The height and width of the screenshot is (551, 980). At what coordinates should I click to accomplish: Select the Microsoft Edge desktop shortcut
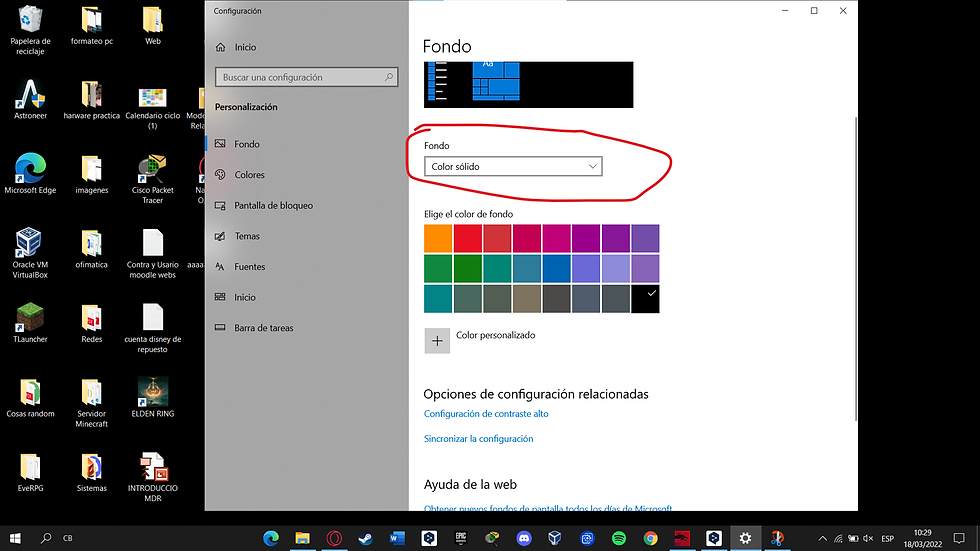[30, 174]
